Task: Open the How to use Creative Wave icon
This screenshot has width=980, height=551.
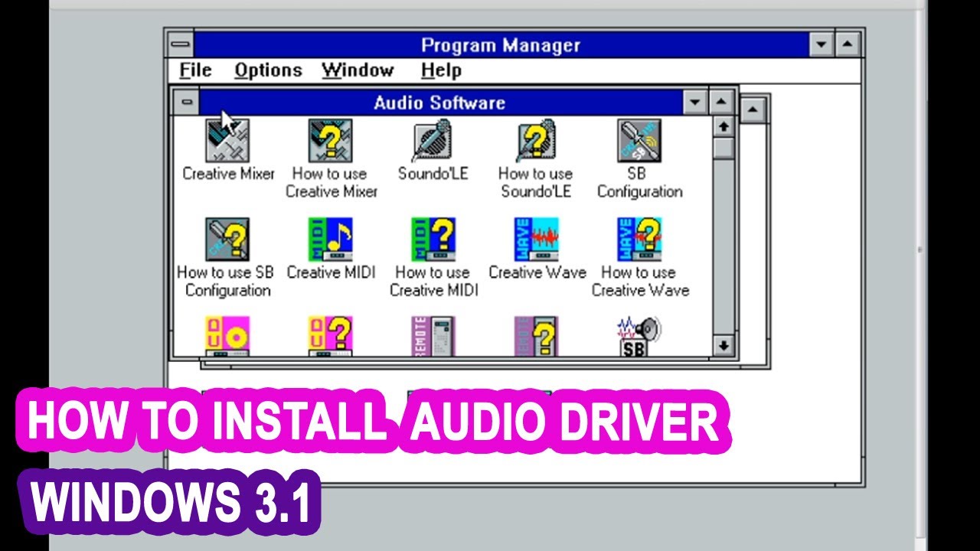Action: click(639, 240)
